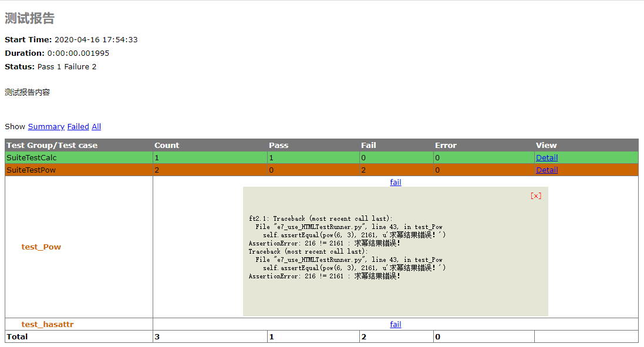Click Total fail value 2

(363, 337)
